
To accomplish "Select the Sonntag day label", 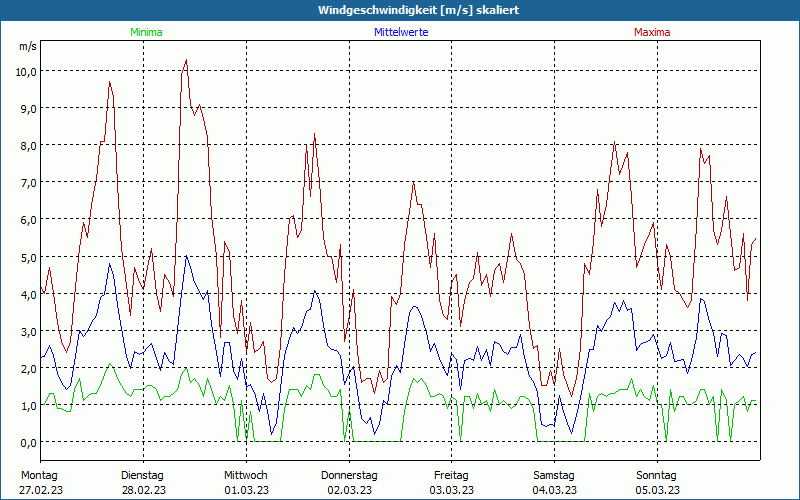I will [657, 475].
